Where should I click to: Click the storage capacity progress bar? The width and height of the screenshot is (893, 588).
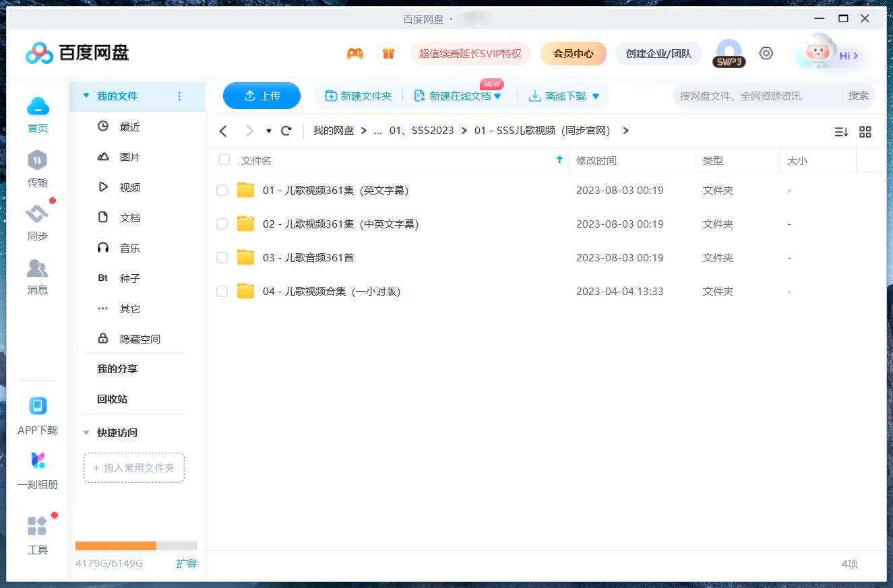pos(135,546)
